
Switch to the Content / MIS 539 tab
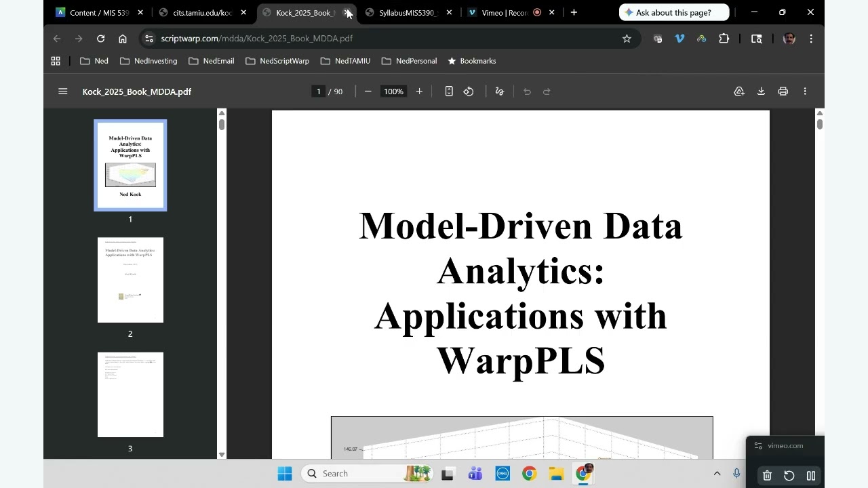(x=100, y=12)
